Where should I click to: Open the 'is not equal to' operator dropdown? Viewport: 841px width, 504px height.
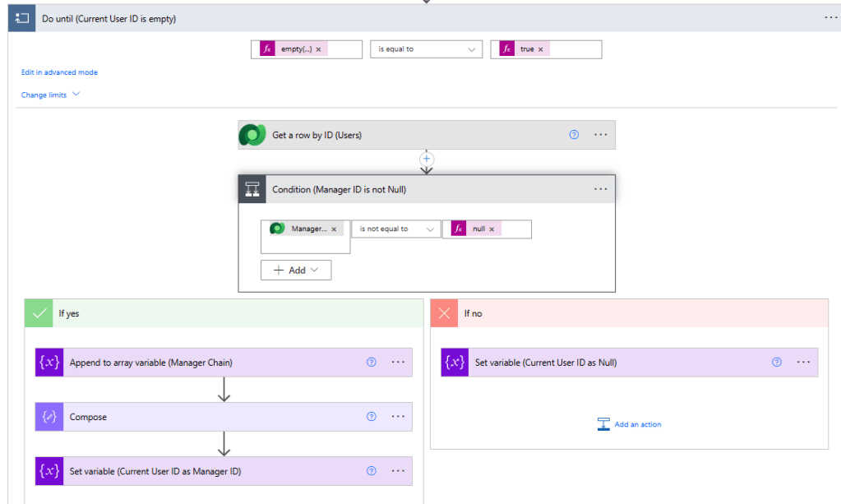tap(396, 229)
